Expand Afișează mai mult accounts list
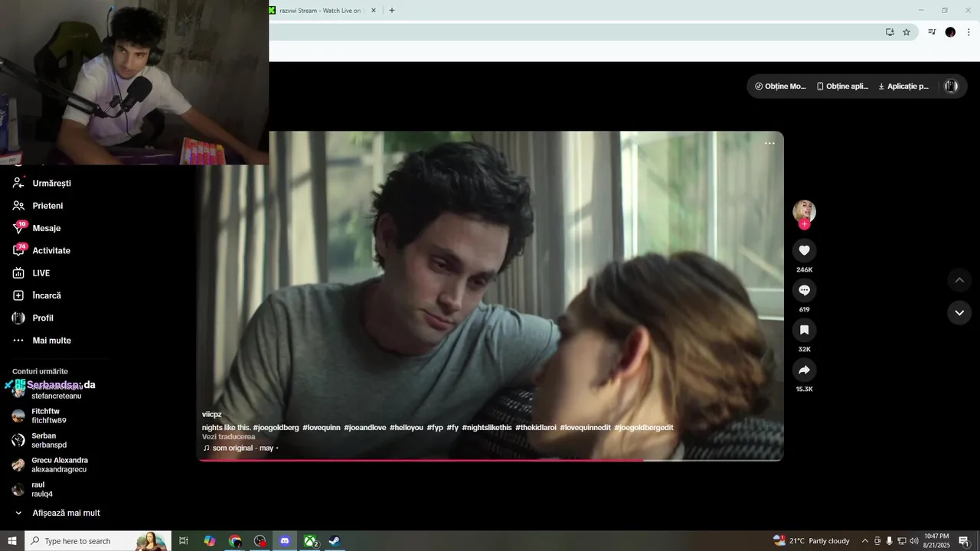The height and width of the screenshot is (551, 980). (57, 513)
